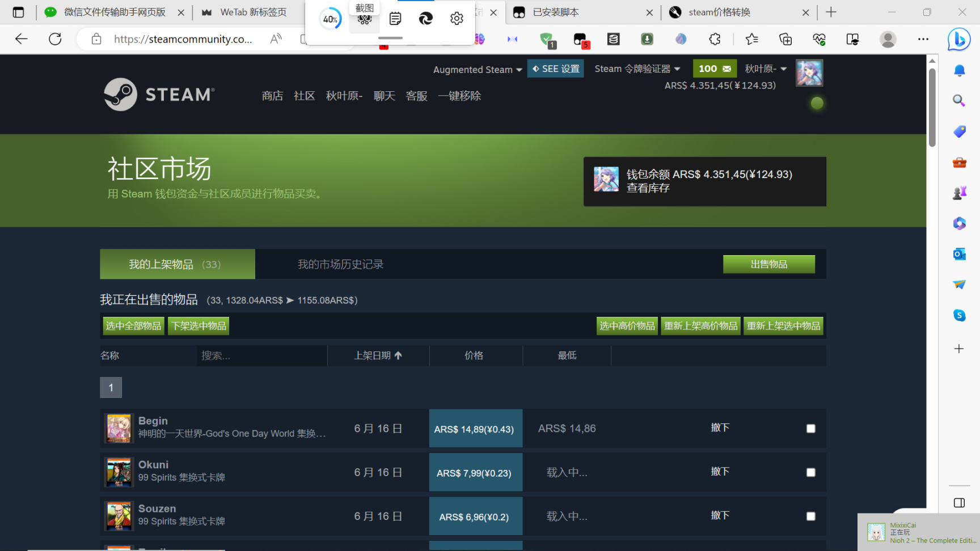
Task: Switch to the 我的上架物品 tab
Action: pos(178,264)
